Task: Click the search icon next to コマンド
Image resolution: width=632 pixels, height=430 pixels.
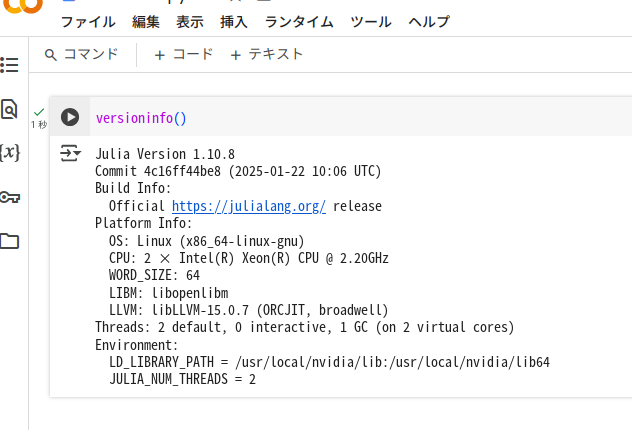Action: (x=50, y=55)
